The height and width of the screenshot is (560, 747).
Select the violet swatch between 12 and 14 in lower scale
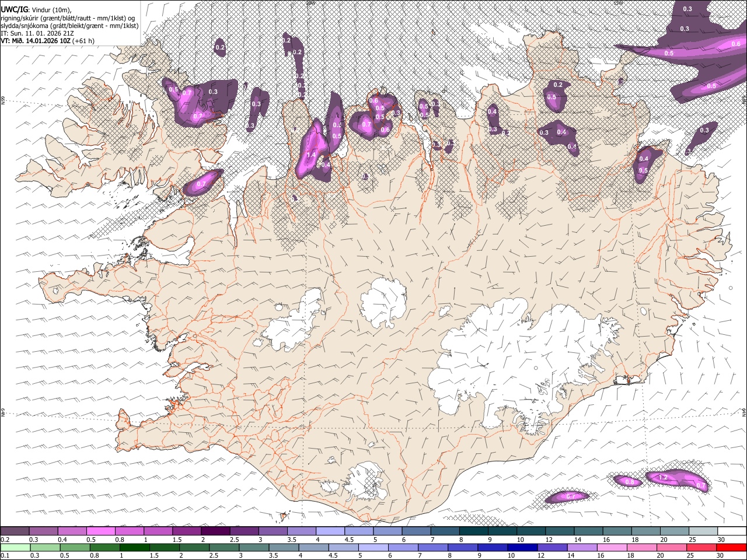551,548
